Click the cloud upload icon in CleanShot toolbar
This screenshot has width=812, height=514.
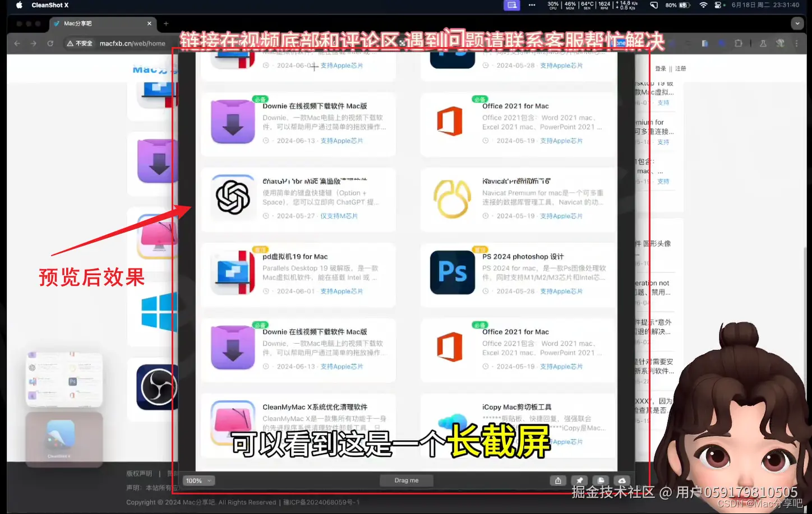(x=622, y=480)
